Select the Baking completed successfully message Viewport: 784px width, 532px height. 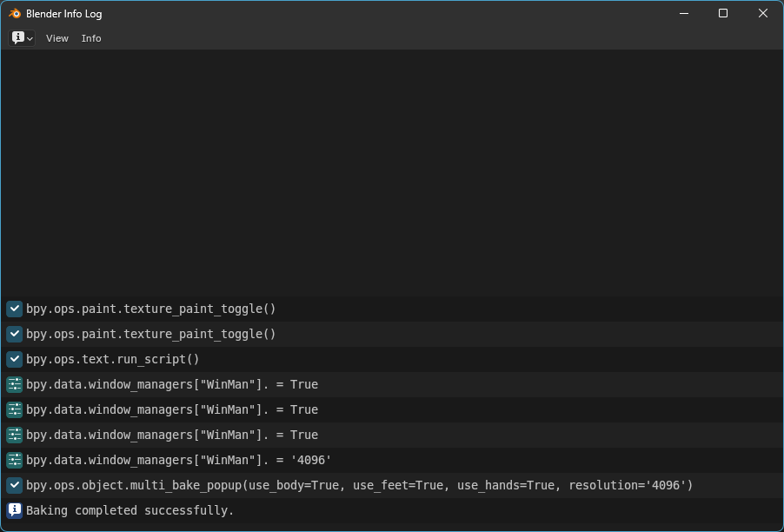pyautogui.click(x=130, y=510)
